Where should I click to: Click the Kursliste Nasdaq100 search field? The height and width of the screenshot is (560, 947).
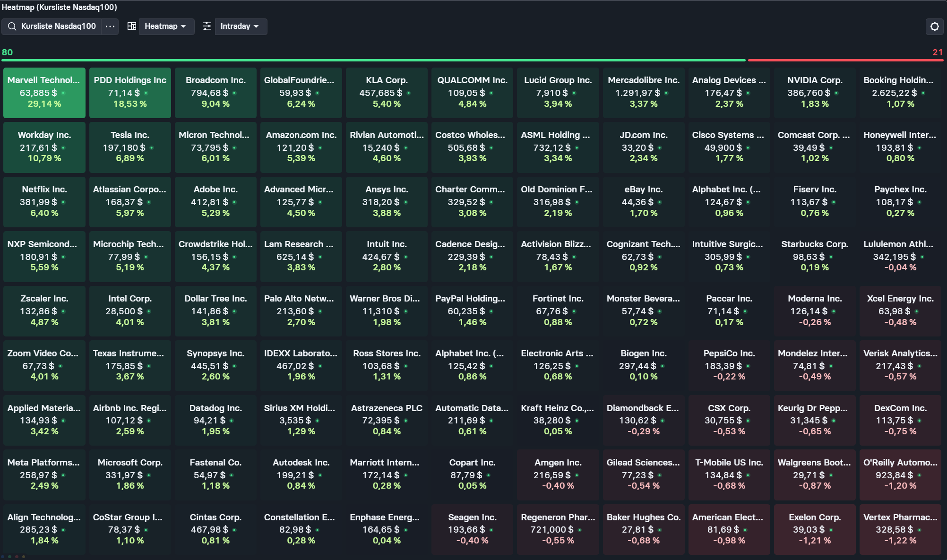52,26
